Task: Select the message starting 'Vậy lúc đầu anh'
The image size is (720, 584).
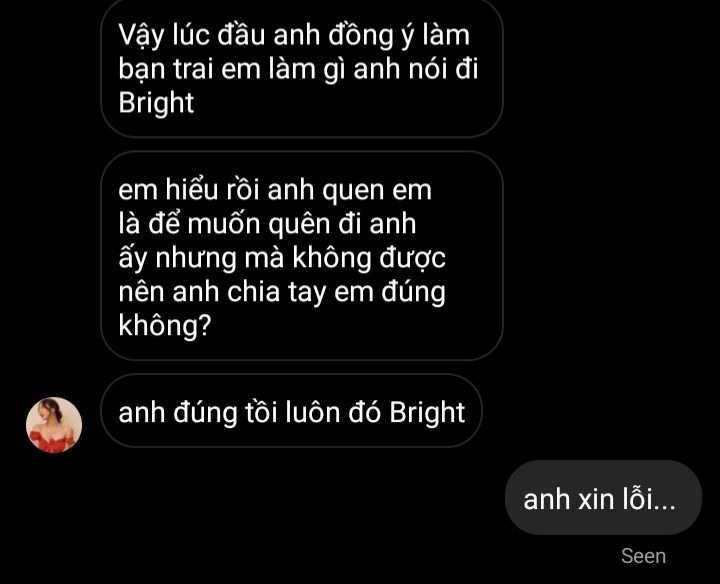Action: click(302, 68)
